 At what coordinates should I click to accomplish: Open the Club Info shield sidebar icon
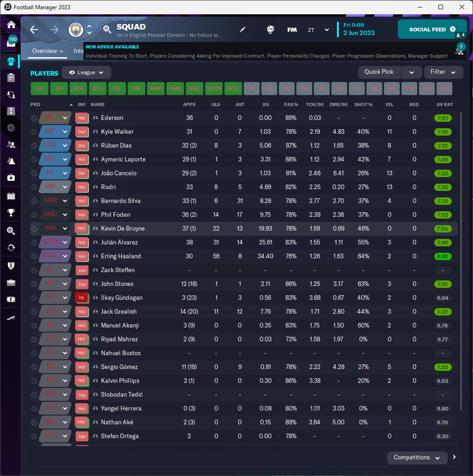click(x=11, y=266)
